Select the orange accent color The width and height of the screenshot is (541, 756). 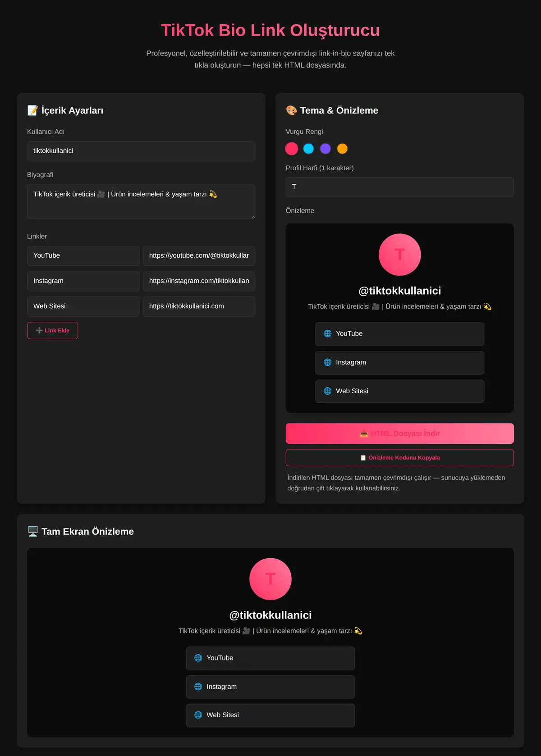(x=343, y=149)
